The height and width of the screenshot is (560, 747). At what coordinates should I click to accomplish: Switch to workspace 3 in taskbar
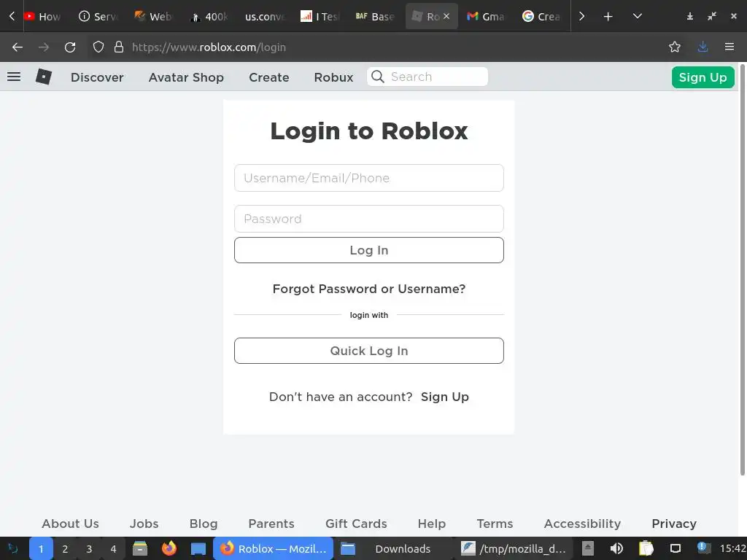click(x=89, y=548)
